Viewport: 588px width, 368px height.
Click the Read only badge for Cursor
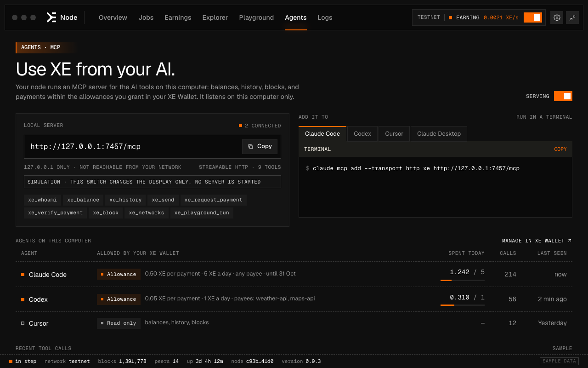tap(119, 323)
